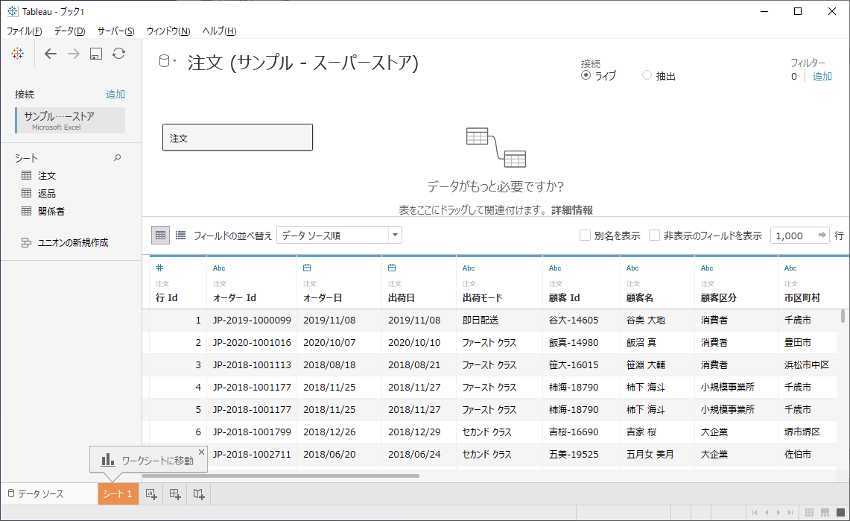
Task: Click the Abc type icon for 顧客名
Action: point(633,268)
